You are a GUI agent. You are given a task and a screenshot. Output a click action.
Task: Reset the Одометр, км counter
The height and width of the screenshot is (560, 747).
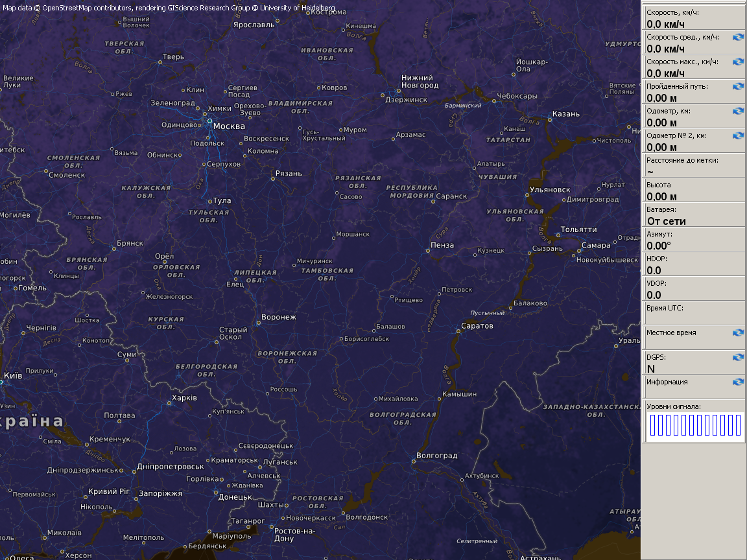point(738,111)
